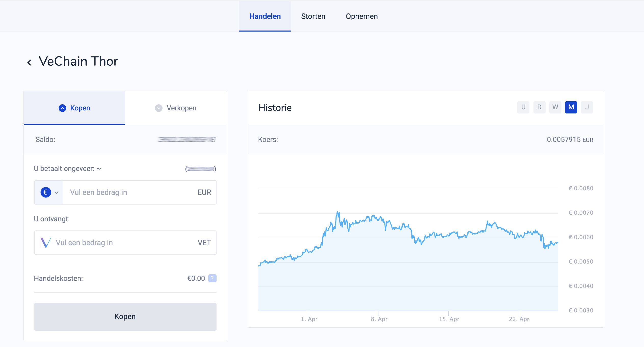Click the 8. Apr axis label
Viewport: 644px width, 347px height.
(x=379, y=319)
